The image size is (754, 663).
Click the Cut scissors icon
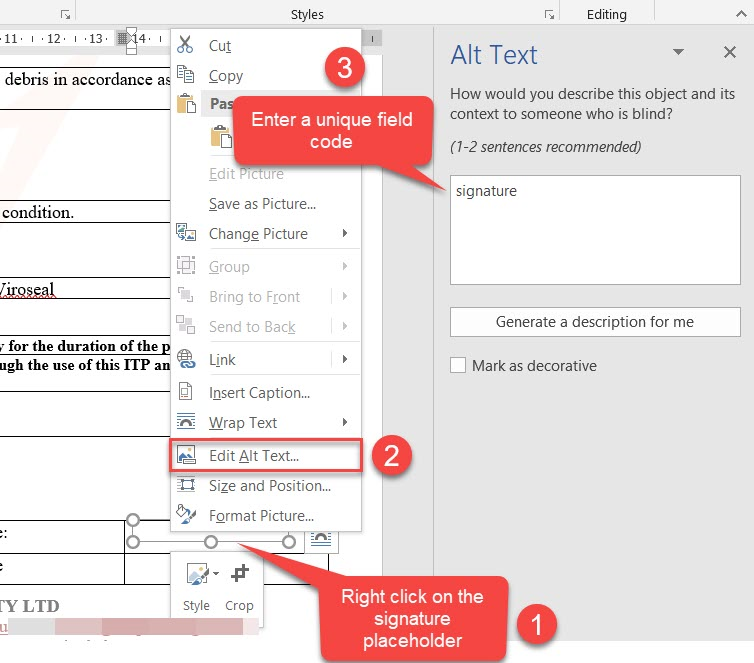pos(185,45)
